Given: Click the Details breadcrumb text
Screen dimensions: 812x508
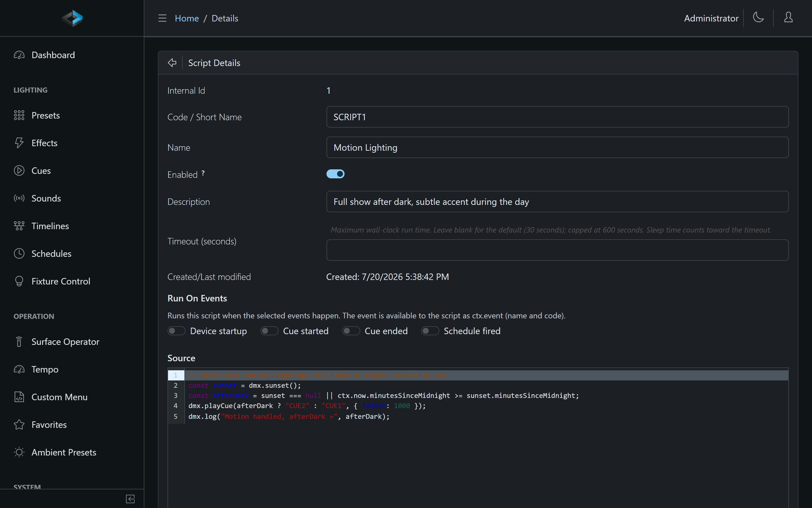Looking at the screenshot, I should pyautogui.click(x=225, y=18).
